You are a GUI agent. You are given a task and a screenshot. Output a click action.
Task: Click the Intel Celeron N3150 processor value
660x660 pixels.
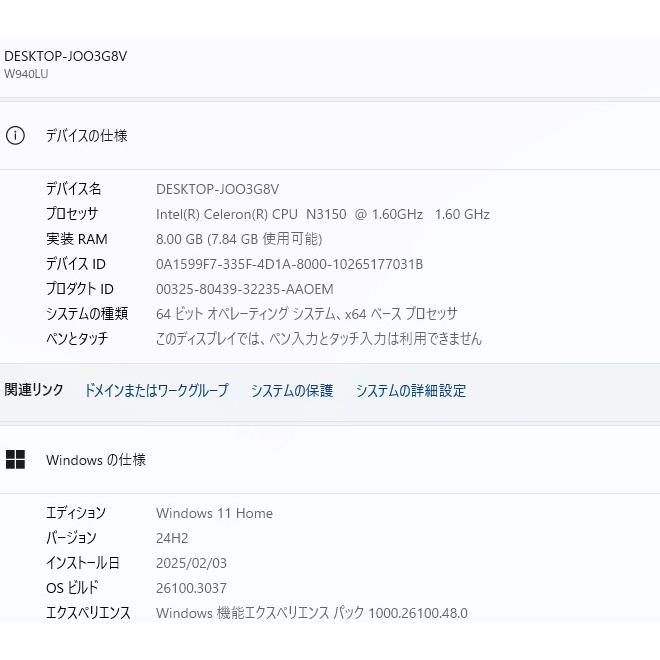coord(322,214)
